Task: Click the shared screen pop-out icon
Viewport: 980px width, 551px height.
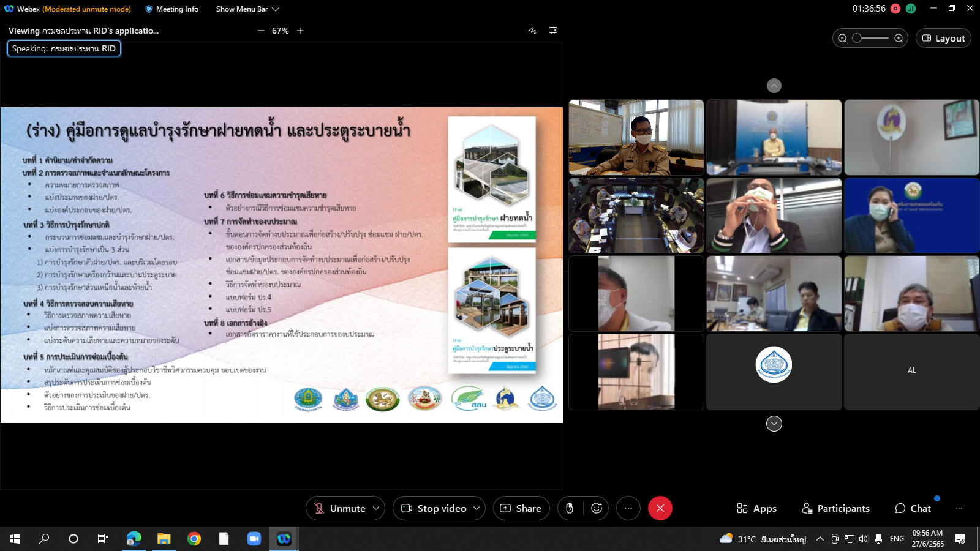Action: pos(553,31)
